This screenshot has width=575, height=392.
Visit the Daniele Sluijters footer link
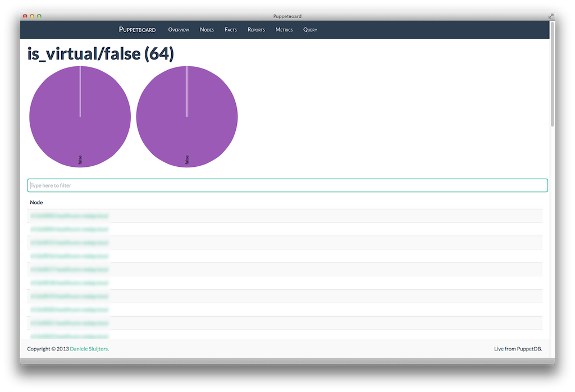(89, 349)
